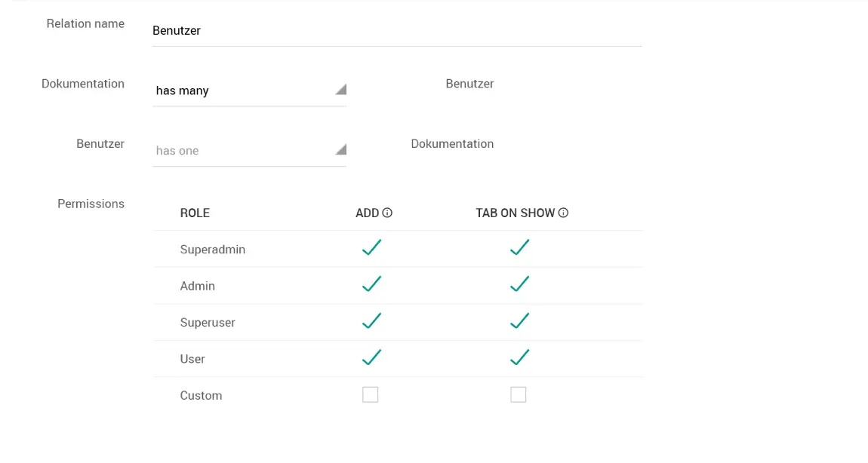Click the Relation name input field
The image size is (868, 463).
point(396,31)
